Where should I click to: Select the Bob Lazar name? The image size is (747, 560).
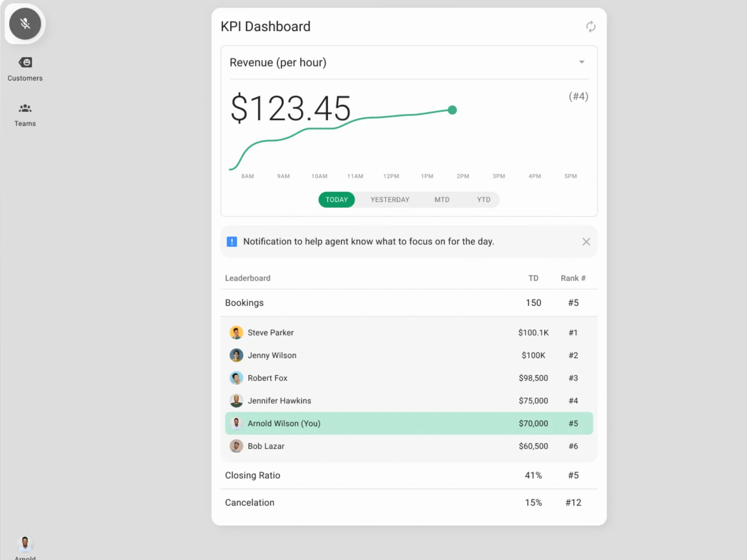tap(266, 446)
